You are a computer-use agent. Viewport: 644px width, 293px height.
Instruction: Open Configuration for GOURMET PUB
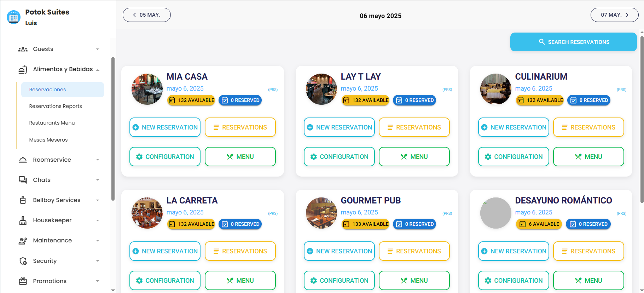(339, 281)
